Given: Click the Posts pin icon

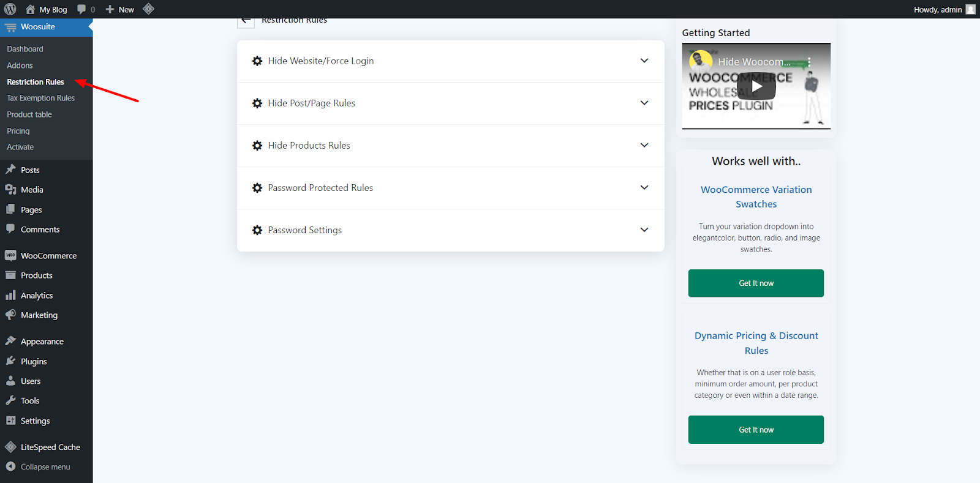Looking at the screenshot, I should pyautogui.click(x=10, y=170).
